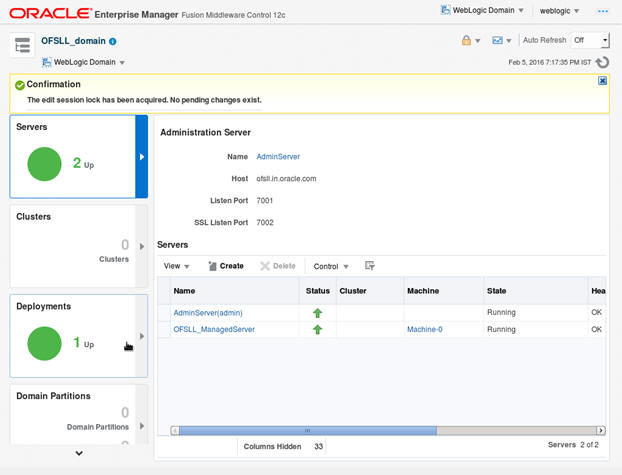Expand the Clusters panel arrow

click(142, 246)
